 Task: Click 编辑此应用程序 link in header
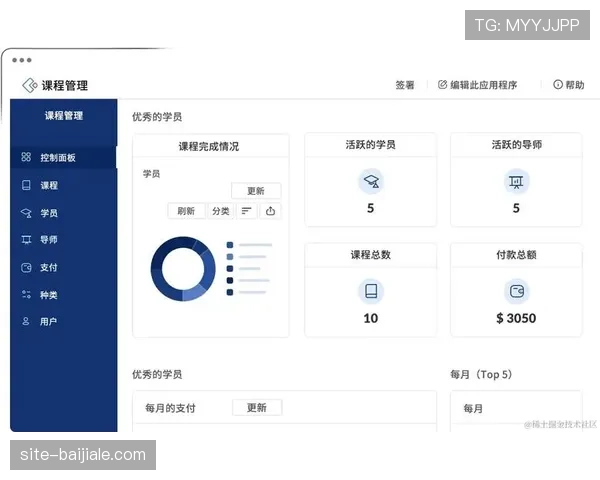(x=483, y=85)
